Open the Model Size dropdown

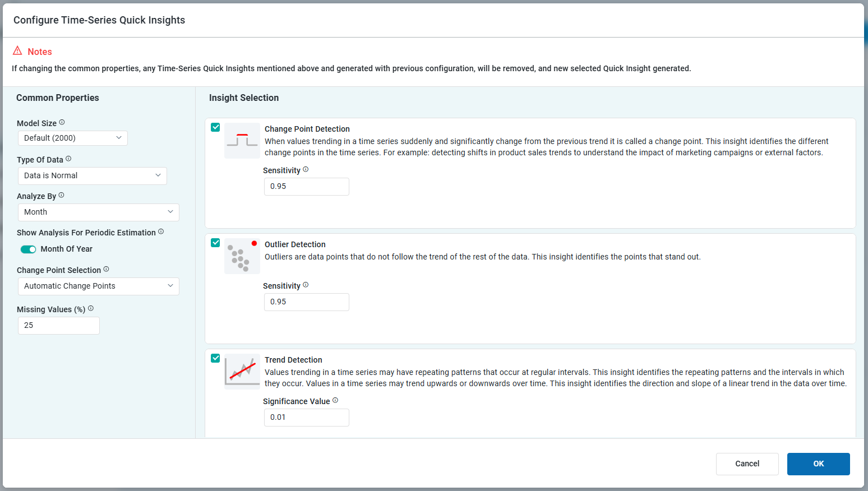[73, 138]
